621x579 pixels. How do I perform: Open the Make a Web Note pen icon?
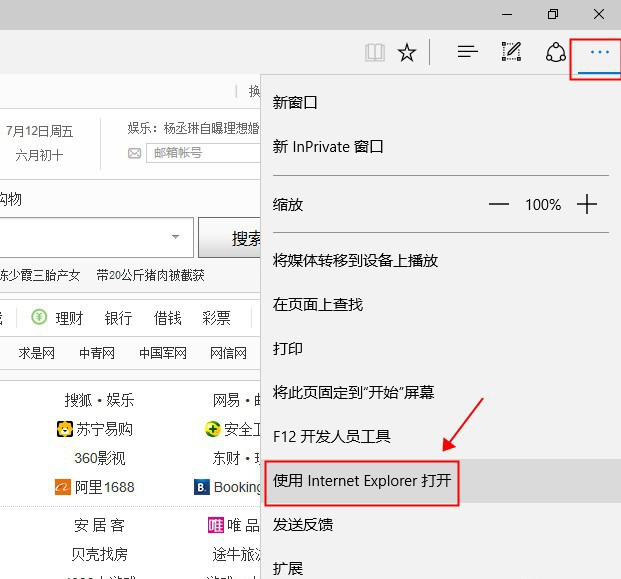511,51
